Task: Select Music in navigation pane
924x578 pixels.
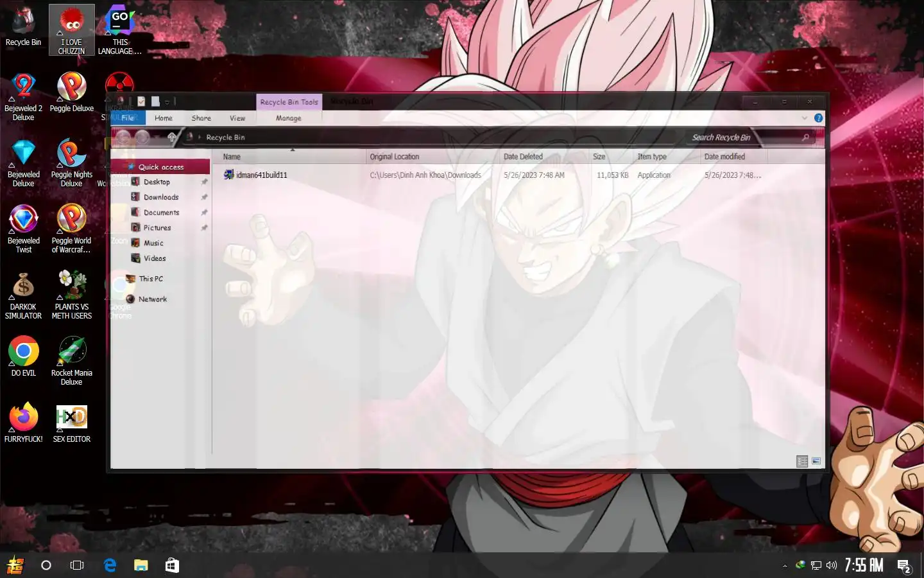Action: click(x=153, y=243)
